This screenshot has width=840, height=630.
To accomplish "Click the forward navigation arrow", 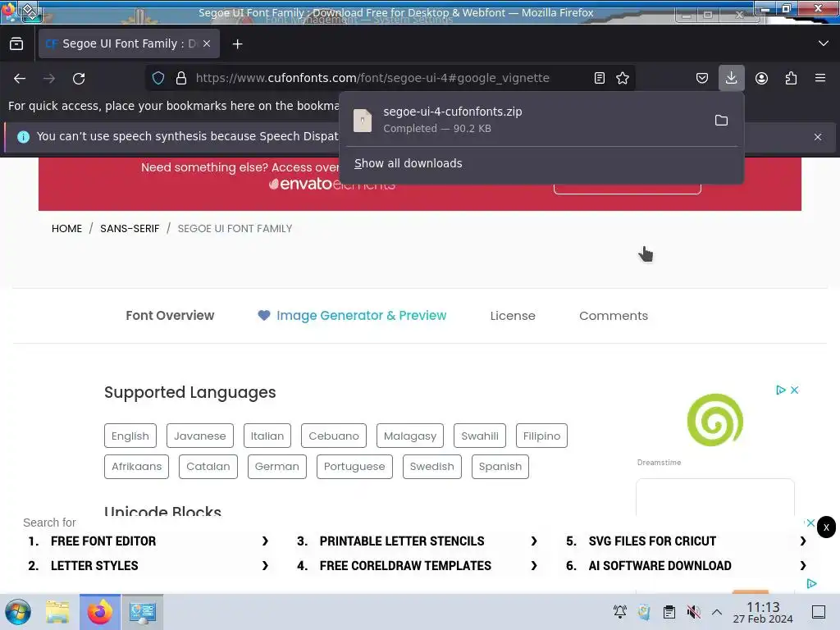I will click(x=49, y=78).
